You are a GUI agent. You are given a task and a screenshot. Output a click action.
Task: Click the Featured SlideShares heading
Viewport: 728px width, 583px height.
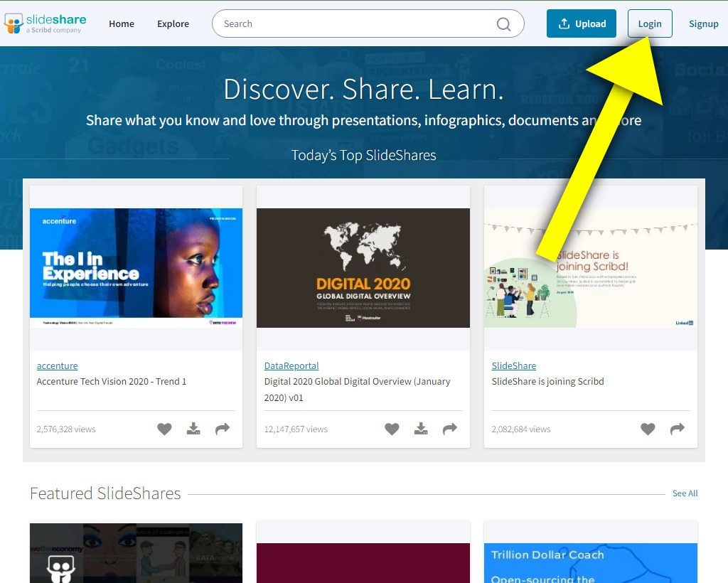pos(105,493)
